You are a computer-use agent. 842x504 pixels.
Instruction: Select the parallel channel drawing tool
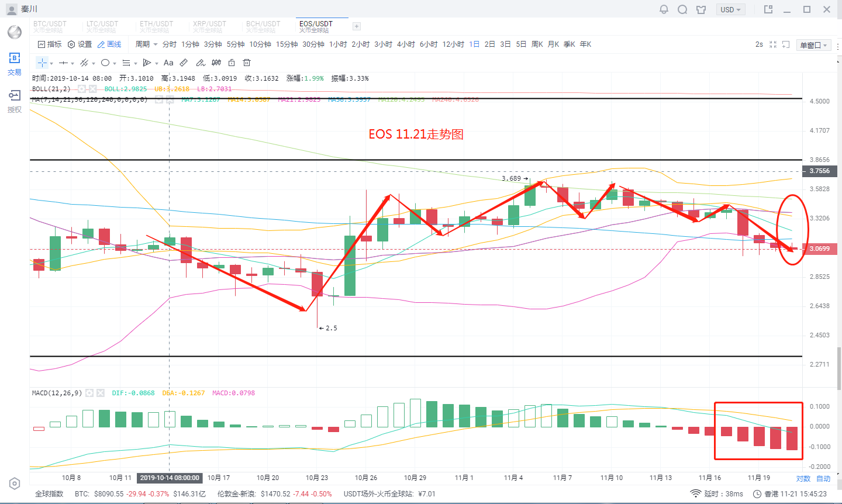pyautogui.click(x=84, y=63)
